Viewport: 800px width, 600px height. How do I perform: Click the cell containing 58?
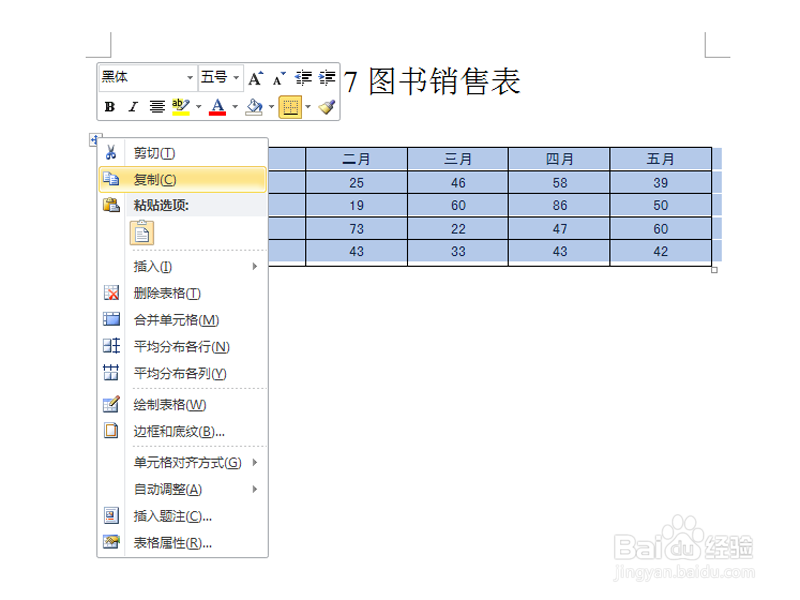(x=560, y=183)
